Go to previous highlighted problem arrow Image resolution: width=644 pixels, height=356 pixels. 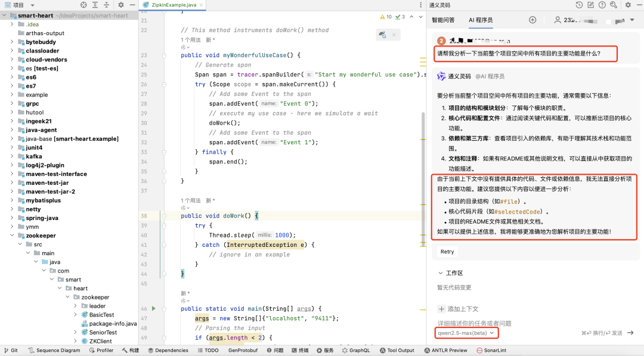click(x=411, y=17)
